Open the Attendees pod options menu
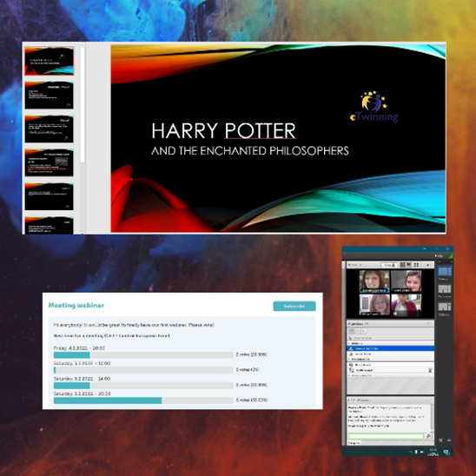Screen dimensions: 476x476 click(x=428, y=324)
